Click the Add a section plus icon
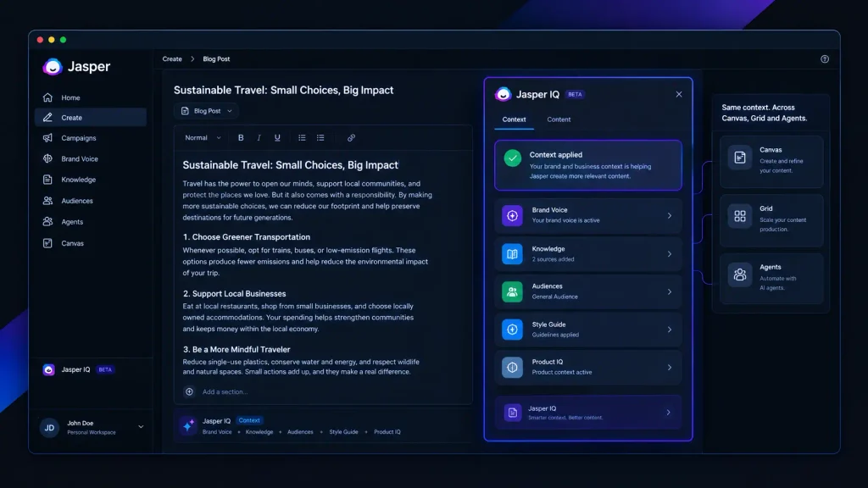 189,391
